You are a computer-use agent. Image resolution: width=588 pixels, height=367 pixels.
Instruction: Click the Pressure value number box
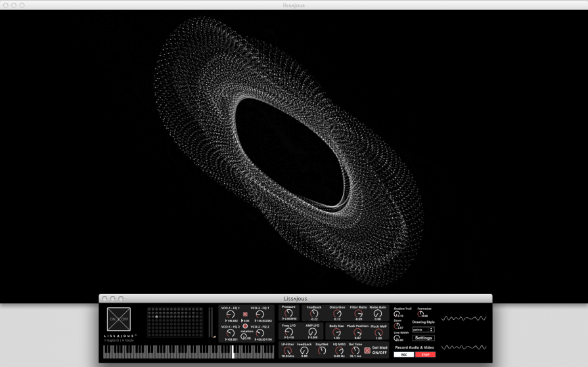pyautogui.click(x=289, y=318)
